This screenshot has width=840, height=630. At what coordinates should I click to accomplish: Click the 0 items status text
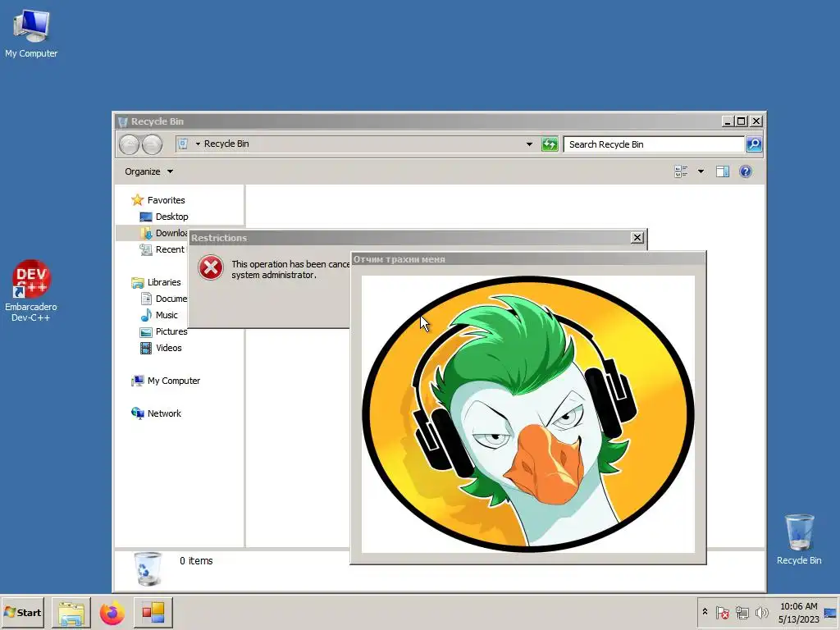(x=196, y=561)
